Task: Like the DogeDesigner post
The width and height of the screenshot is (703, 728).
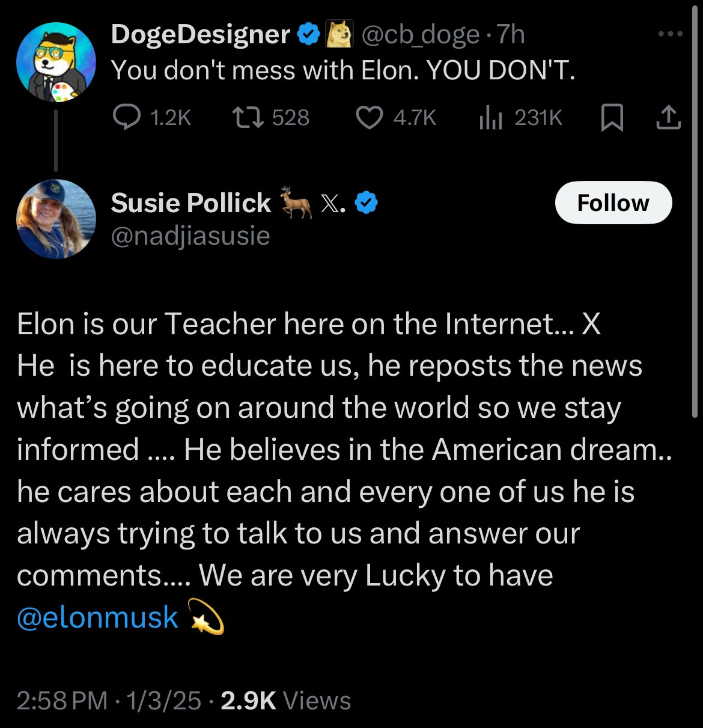Action: [x=397, y=118]
